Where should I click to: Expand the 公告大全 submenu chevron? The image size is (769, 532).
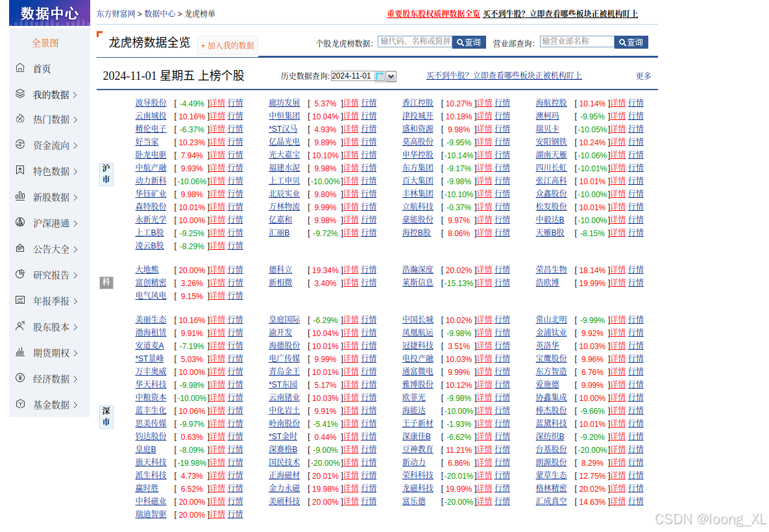click(75, 250)
